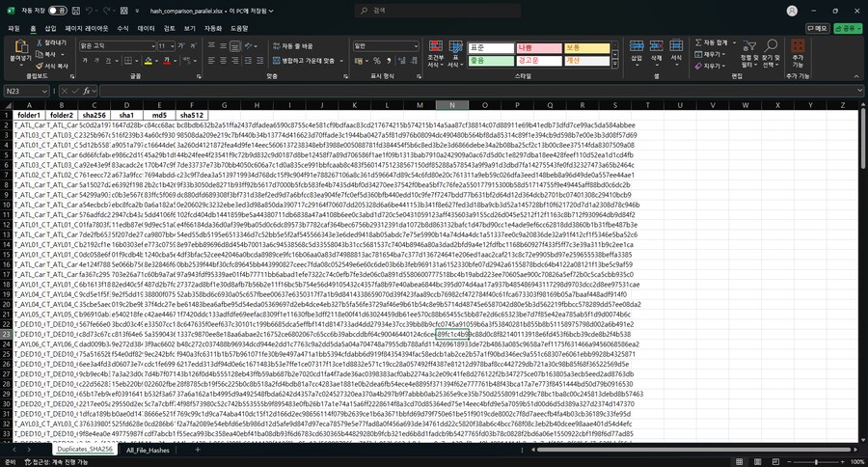Open the Insert (삽입) ribbon tab

tap(51, 28)
